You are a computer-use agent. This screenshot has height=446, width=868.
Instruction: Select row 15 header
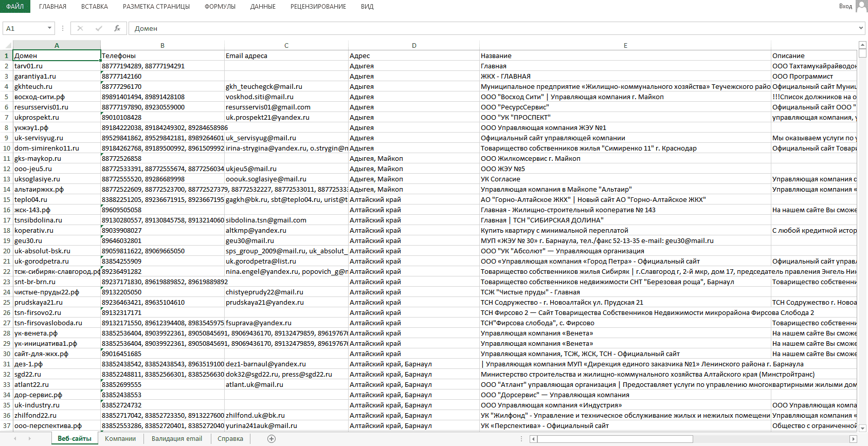coord(6,199)
